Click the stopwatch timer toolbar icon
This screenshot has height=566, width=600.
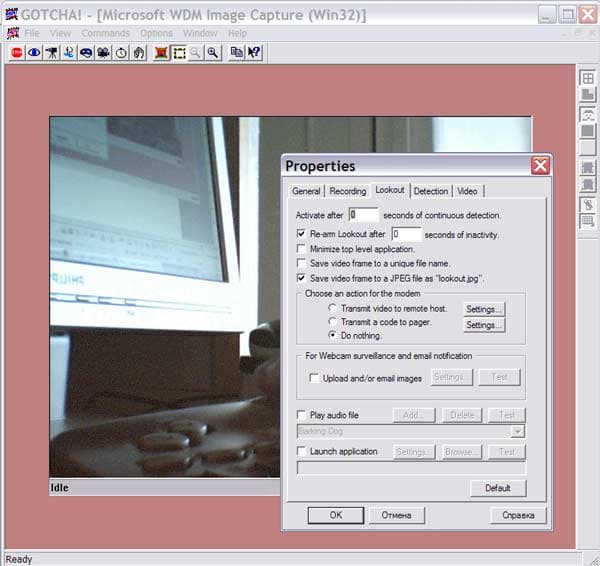click(121, 52)
